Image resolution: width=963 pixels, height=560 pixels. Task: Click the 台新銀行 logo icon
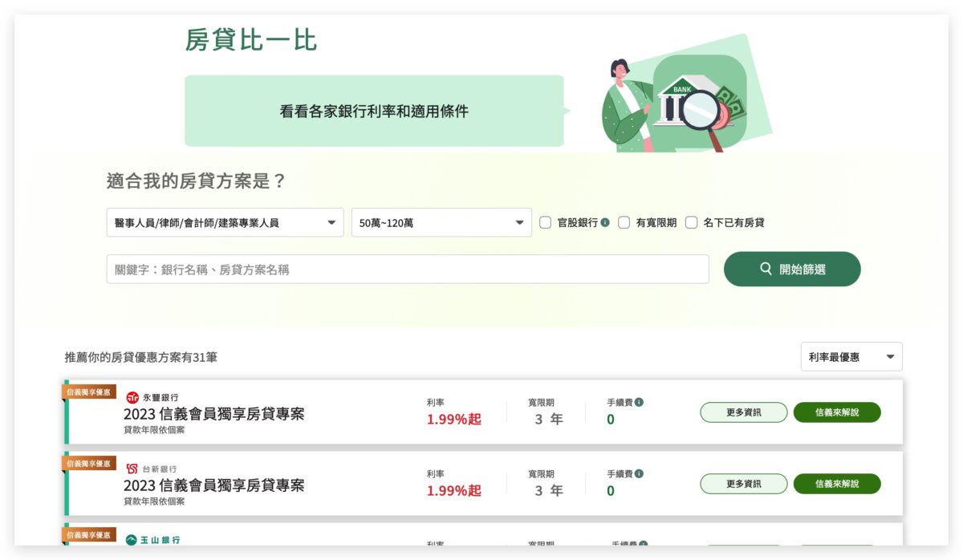point(132,469)
